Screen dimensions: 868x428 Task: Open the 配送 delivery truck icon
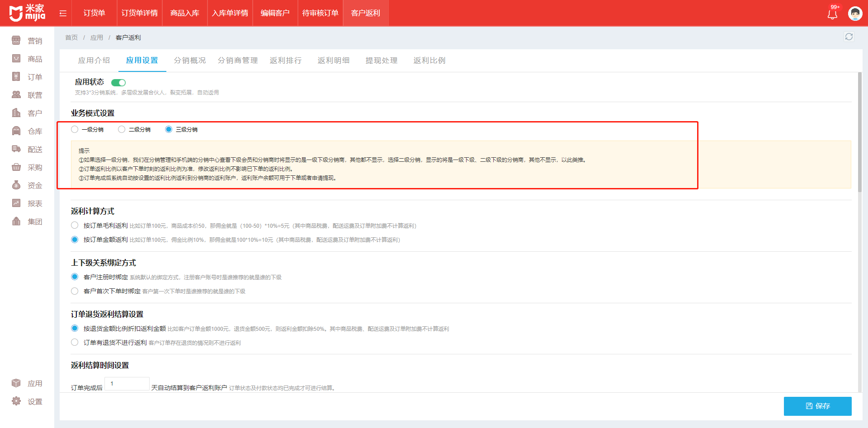click(x=16, y=149)
